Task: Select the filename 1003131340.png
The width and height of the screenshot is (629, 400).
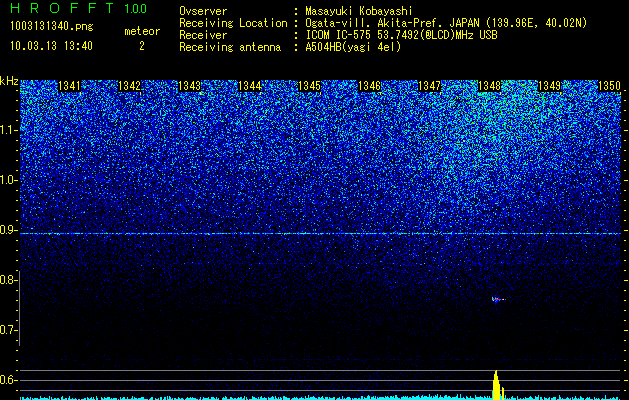Action: 52,27
